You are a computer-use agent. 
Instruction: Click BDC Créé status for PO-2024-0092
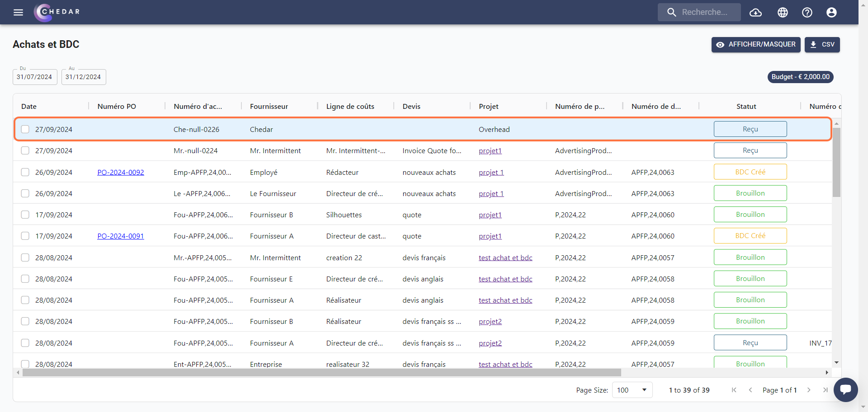(x=750, y=172)
